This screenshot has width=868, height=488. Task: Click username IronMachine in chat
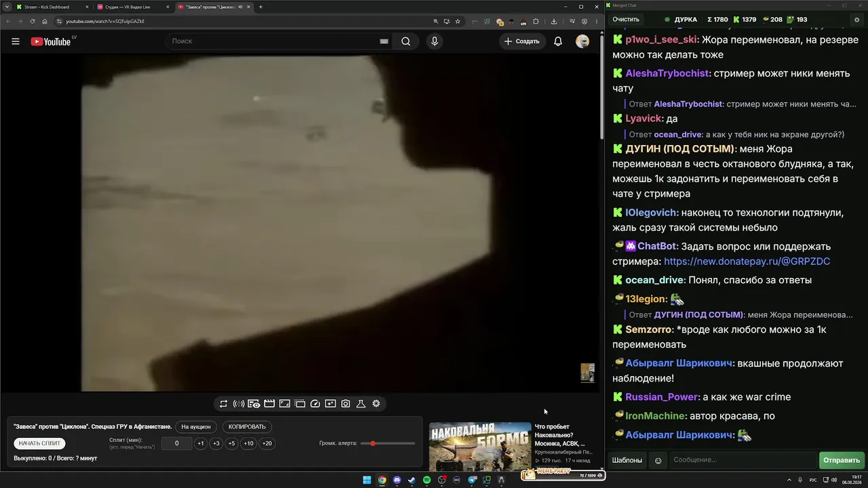pos(656,416)
